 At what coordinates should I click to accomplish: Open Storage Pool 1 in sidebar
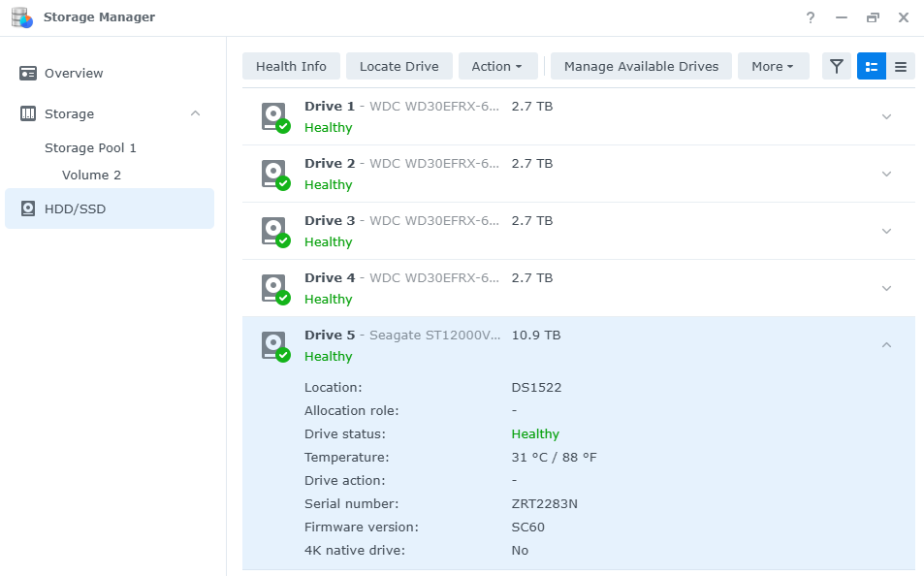90,148
